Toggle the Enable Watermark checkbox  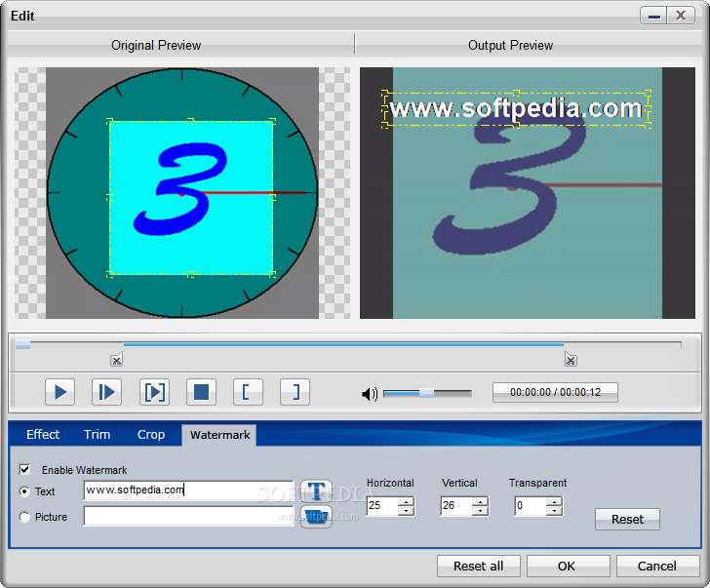coord(25,469)
